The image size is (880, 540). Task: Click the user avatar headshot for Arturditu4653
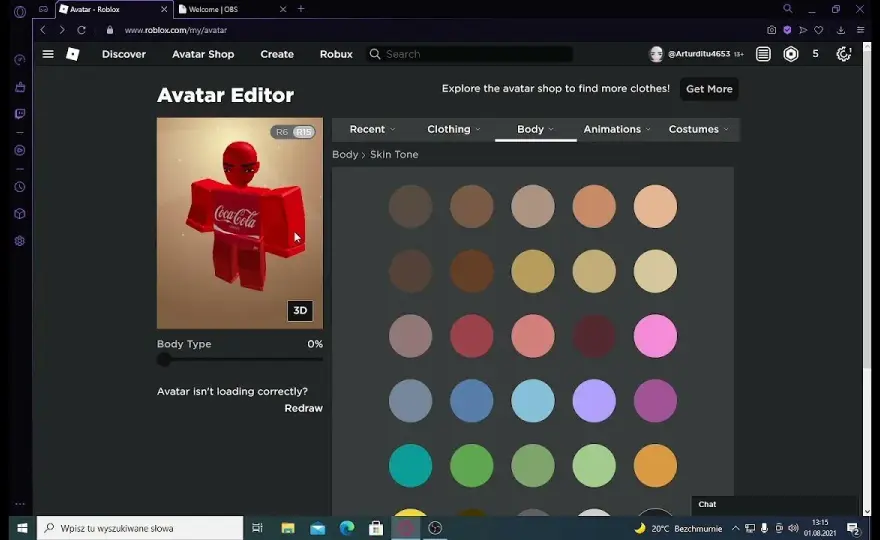click(x=656, y=54)
